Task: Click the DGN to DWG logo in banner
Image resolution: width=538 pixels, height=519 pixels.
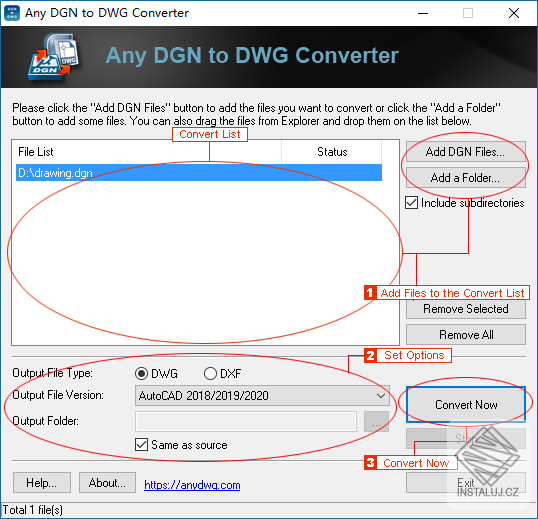Action: coord(54,57)
